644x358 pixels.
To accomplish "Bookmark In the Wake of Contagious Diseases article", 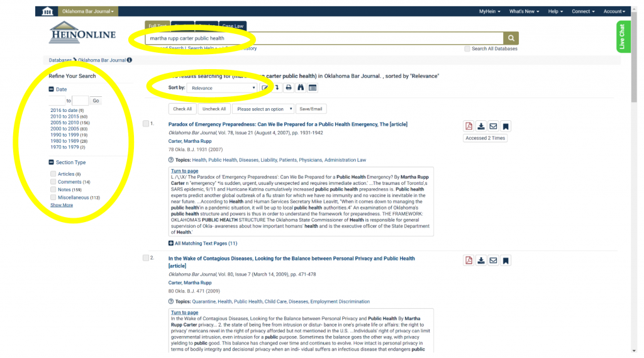I will click(506, 260).
